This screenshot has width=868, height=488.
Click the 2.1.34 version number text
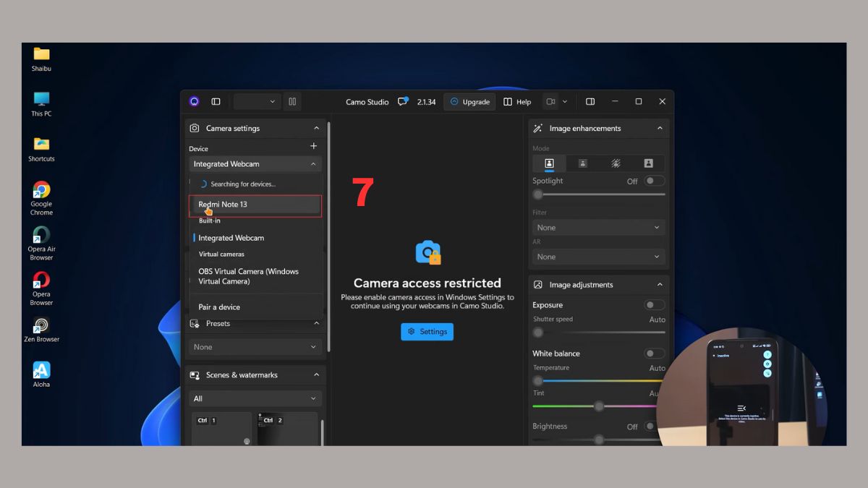click(x=426, y=102)
